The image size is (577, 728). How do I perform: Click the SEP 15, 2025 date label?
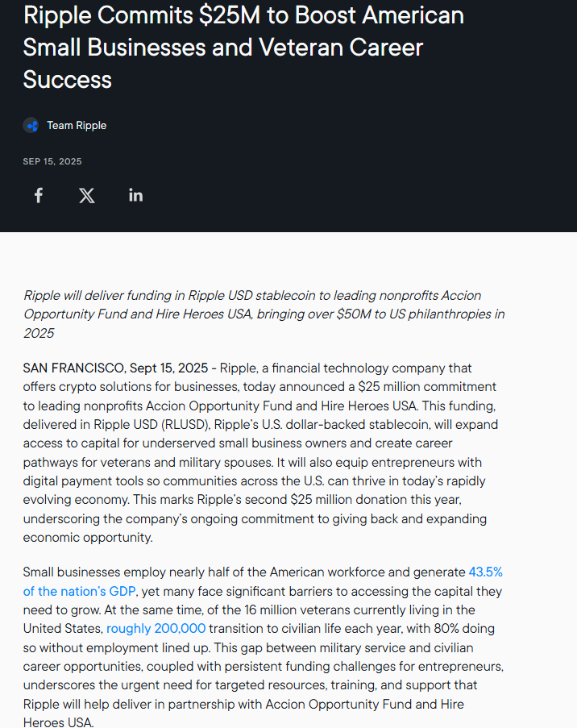coord(52,161)
